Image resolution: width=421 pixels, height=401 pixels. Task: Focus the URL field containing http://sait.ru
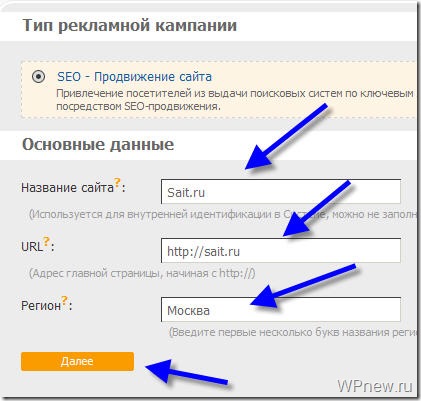[x=281, y=251]
